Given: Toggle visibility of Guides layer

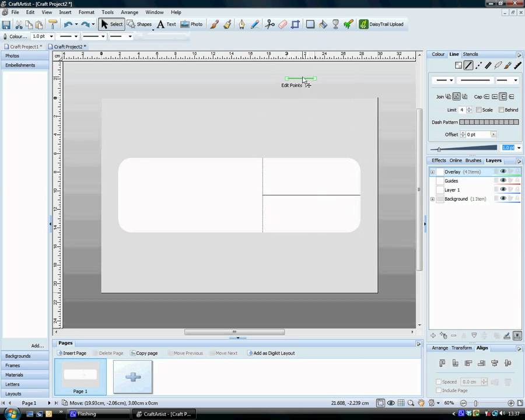Looking at the screenshot, I should (x=503, y=180).
